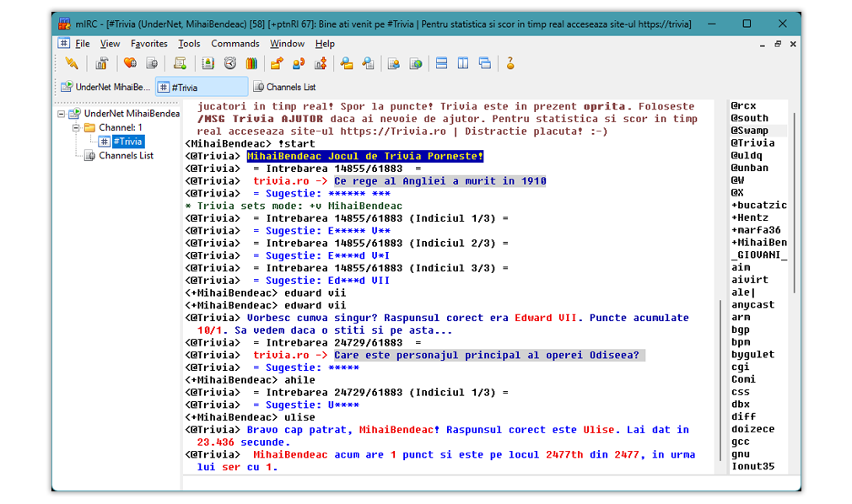
Task: Collapse the UnderNet MihaiBendea tree node
Action: tap(62, 114)
